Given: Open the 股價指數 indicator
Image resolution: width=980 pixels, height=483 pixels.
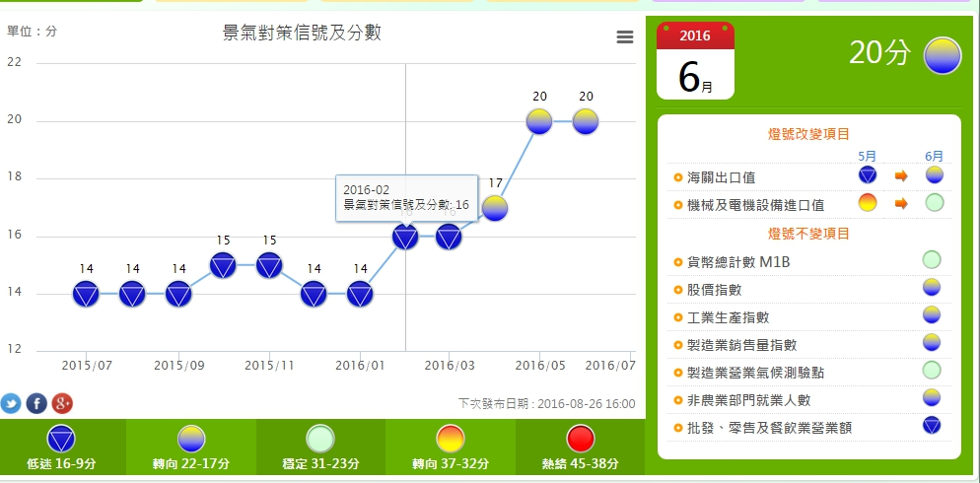Looking at the screenshot, I should pos(714,289).
